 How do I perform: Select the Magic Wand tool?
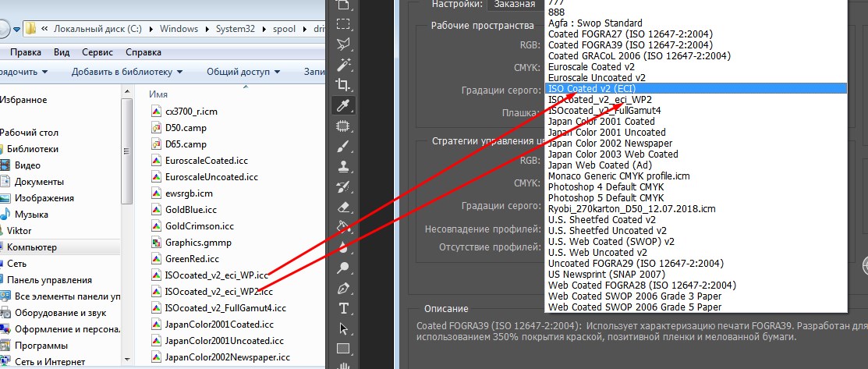343,64
